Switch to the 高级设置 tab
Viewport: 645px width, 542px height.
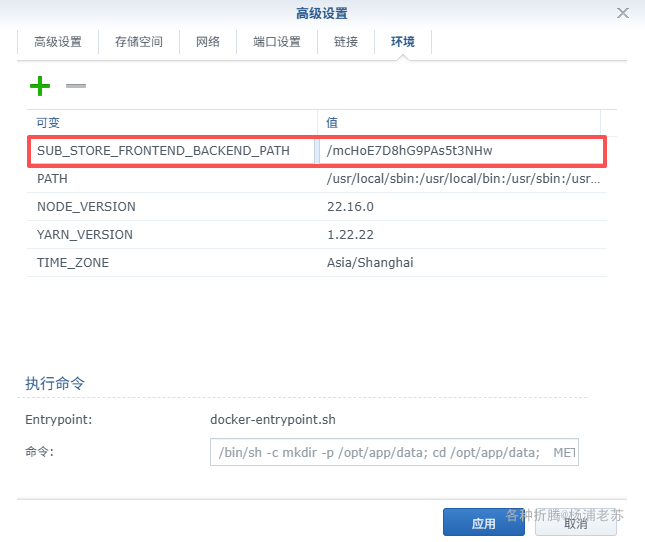(58, 42)
